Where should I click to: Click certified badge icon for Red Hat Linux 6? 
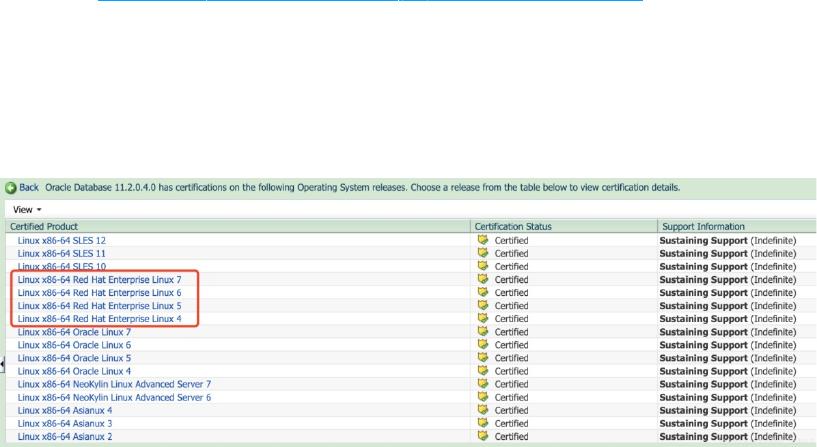(x=483, y=292)
